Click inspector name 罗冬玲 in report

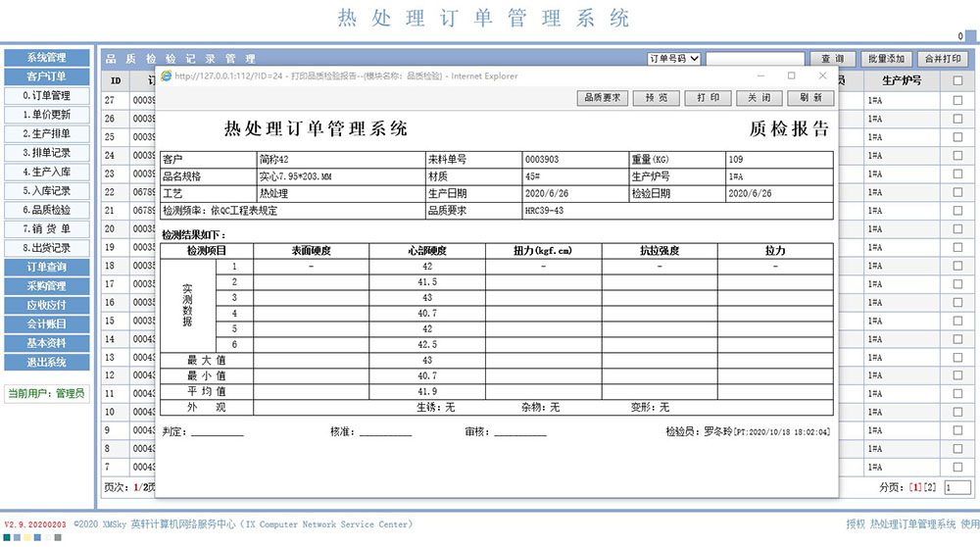click(x=717, y=431)
